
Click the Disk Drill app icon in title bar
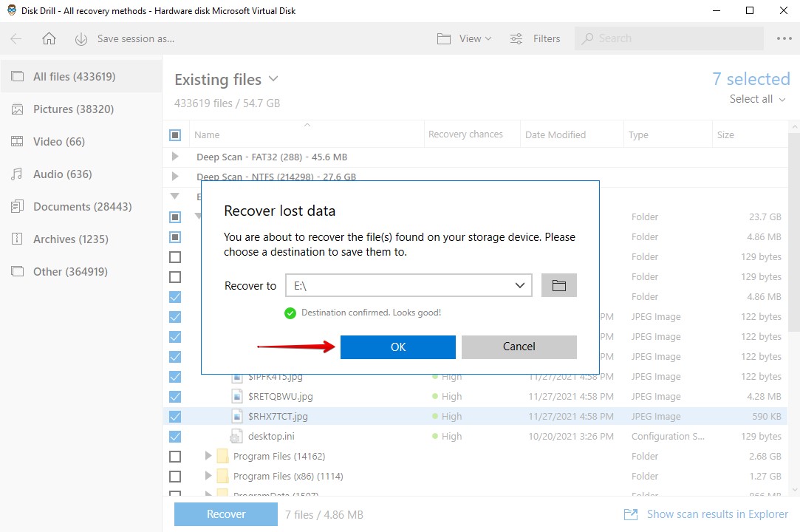pyautogui.click(x=11, y=10)
